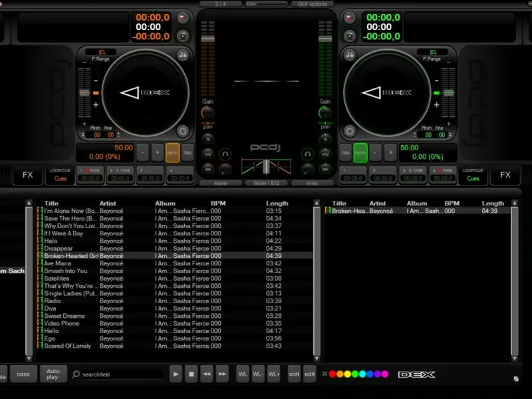Screen dimensions: 532x399
Task: Click the stop button in the browser bar
Action: click(191, 374)
